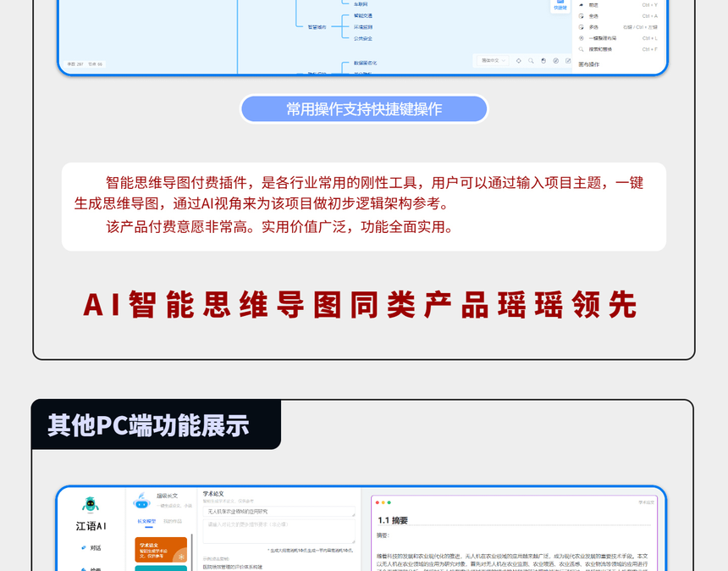Click the 常用操作支持快捷键操作 blue pill button

[364, 109]
